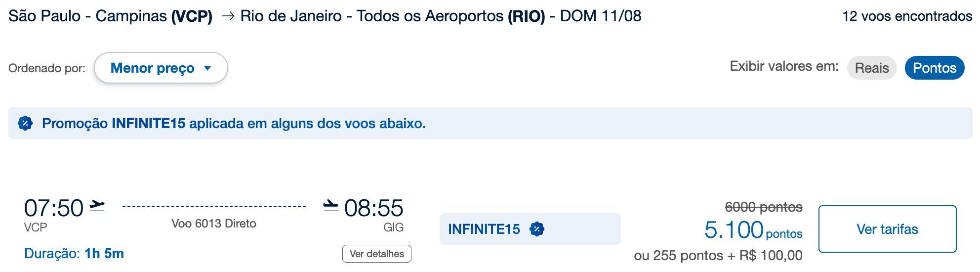Click the 12 voos encontrados counter
Screen dimensions: 980x272
tap(907, 16)
